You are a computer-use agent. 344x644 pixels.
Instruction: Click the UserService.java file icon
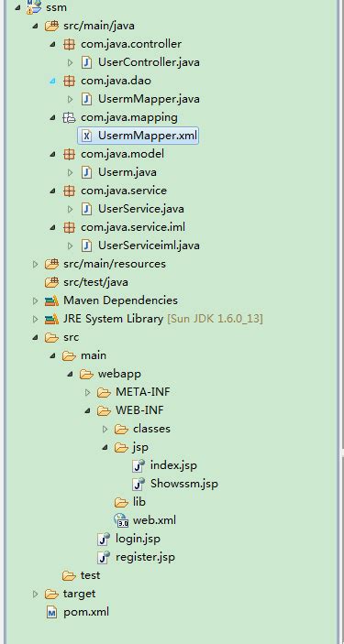click(86, 209)
